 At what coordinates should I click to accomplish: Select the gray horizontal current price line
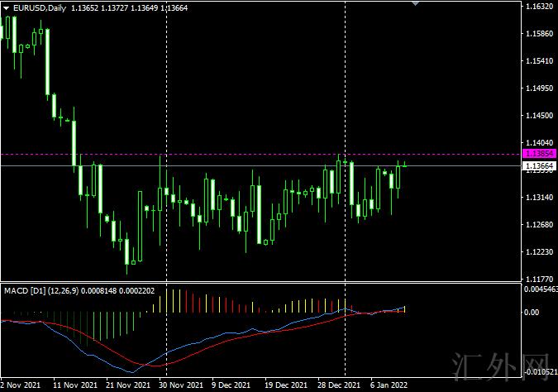point(248,166)
